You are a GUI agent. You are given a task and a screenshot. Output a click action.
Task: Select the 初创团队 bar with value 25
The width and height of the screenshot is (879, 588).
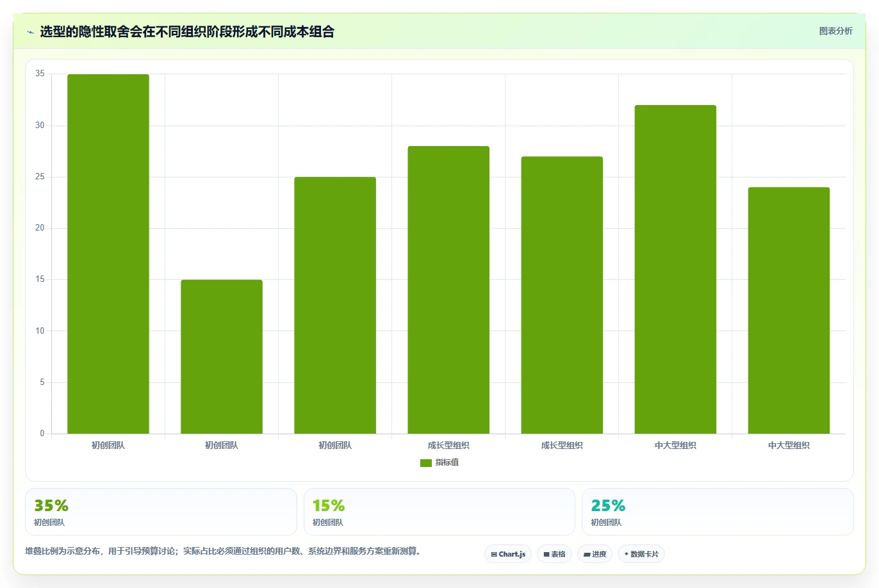click(x=335, y=306)
